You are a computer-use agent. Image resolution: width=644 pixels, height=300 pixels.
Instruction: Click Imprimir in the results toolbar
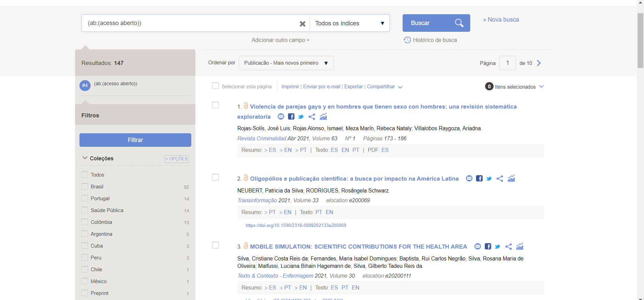pos(290,87)
